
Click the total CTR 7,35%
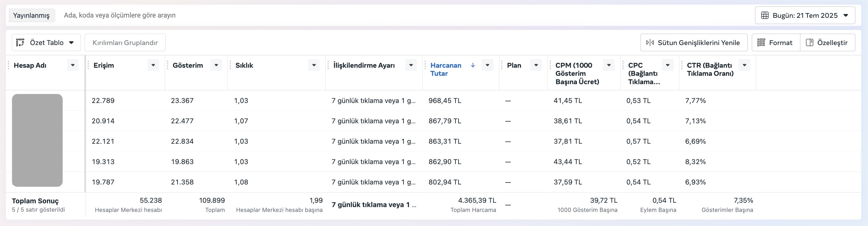click(x=743, y=200)
